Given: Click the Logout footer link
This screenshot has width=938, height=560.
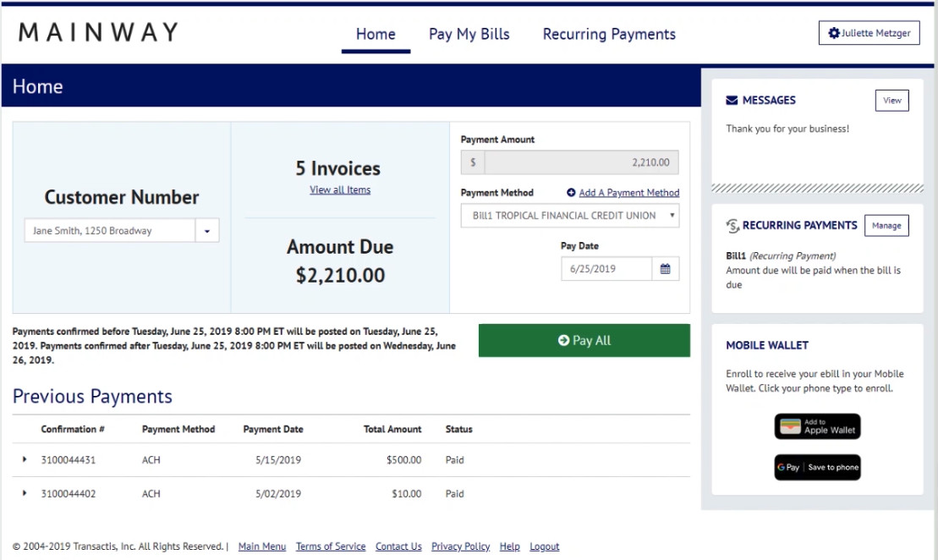Looking at the screenshot, I should (545, 546).
